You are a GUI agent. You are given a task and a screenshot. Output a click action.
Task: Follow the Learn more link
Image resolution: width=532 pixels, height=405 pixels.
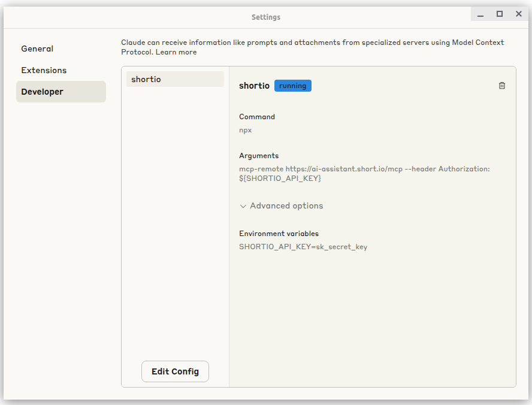176,52
